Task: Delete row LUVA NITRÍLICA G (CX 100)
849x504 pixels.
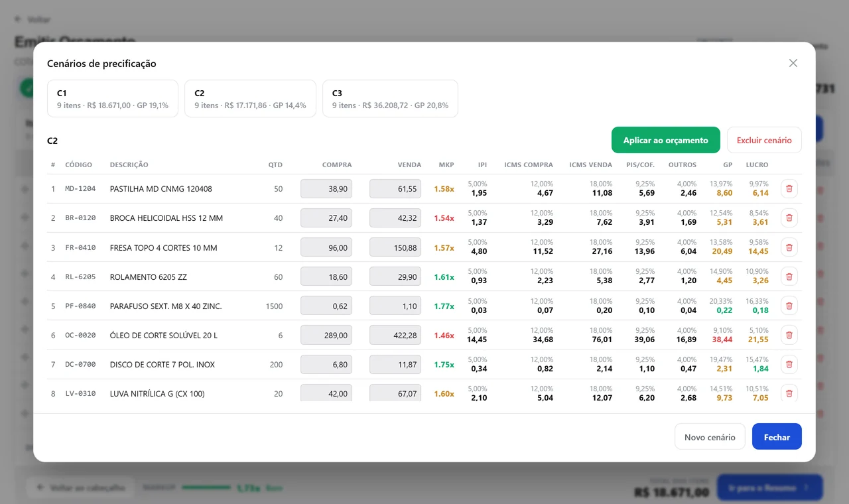Action: tap(789, 393)
